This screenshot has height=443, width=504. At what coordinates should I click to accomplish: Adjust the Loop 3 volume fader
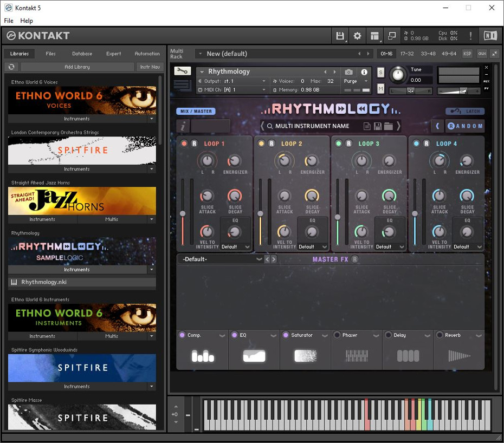pos(338,217)
